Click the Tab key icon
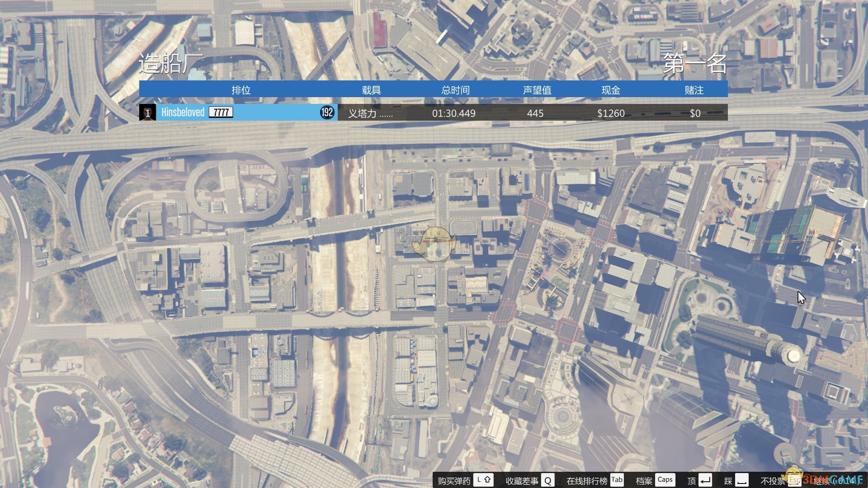The image size is (868, 488). [x=617, y=480]
